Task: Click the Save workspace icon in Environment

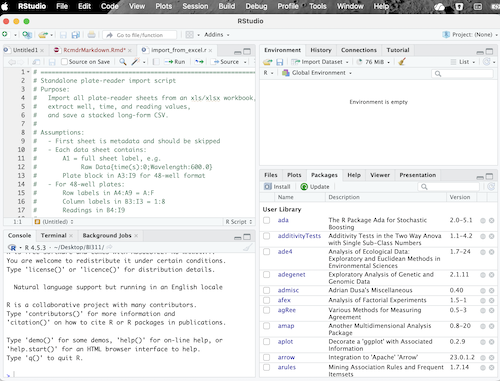Action: point(280,62)
